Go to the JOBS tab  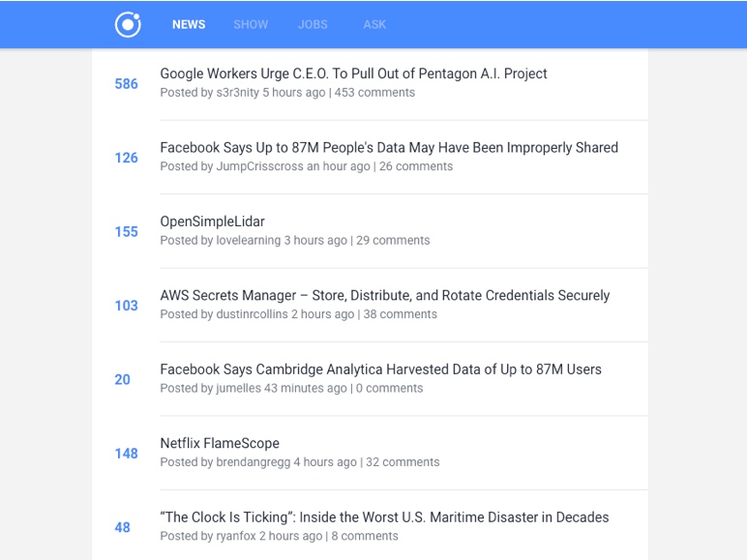coord(313,25)
